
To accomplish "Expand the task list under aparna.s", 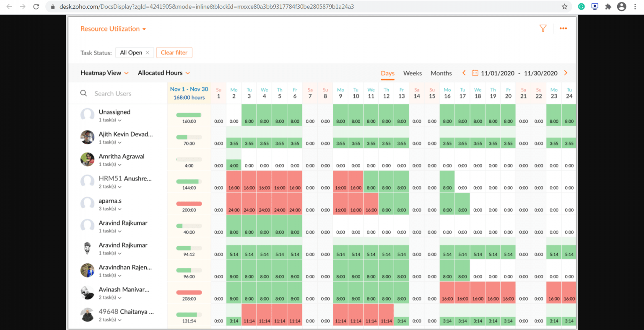I will tap(121, 209).
